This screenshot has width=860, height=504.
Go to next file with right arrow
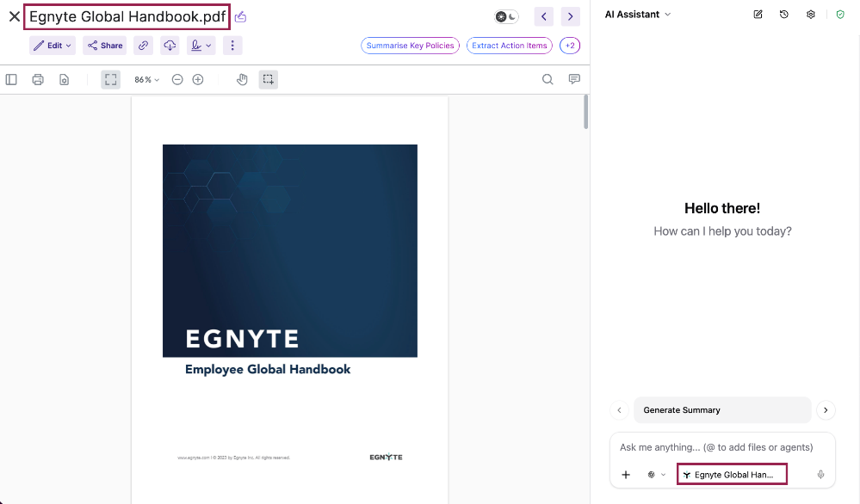[571, 17]
